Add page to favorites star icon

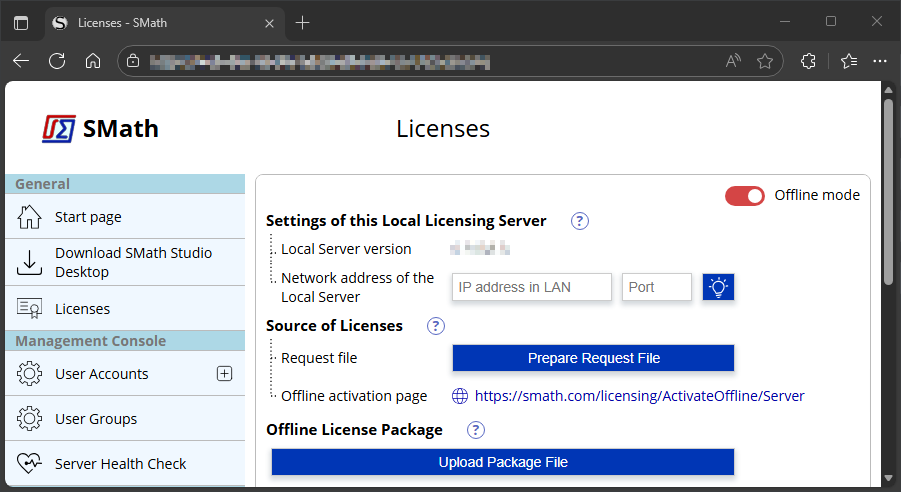point(765,61)
